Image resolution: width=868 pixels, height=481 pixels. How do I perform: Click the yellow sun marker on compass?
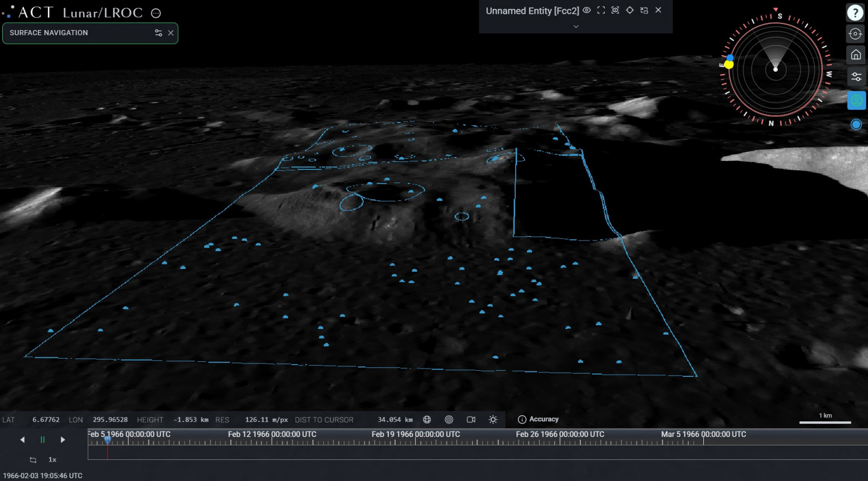coord(729,65)
